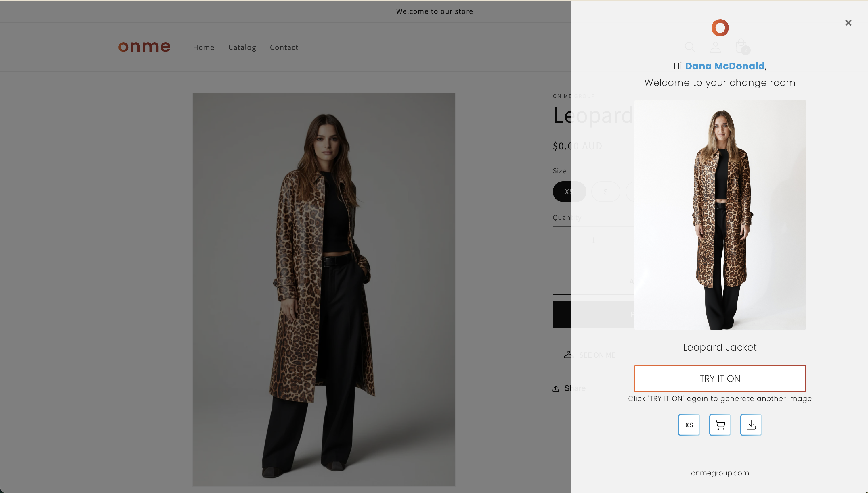Toggle the XS pill under the try-on image

[689, 425]
